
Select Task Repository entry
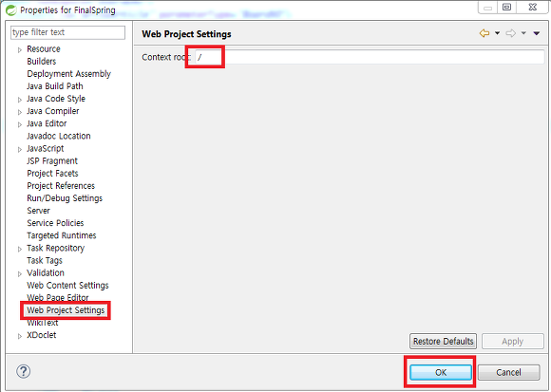coord(55,248)
